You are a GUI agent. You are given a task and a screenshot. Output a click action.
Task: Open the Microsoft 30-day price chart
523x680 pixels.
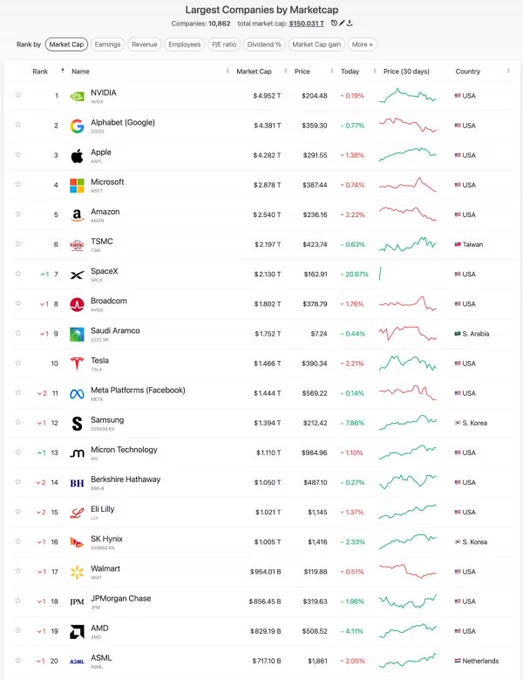click(x=408, y=185)
